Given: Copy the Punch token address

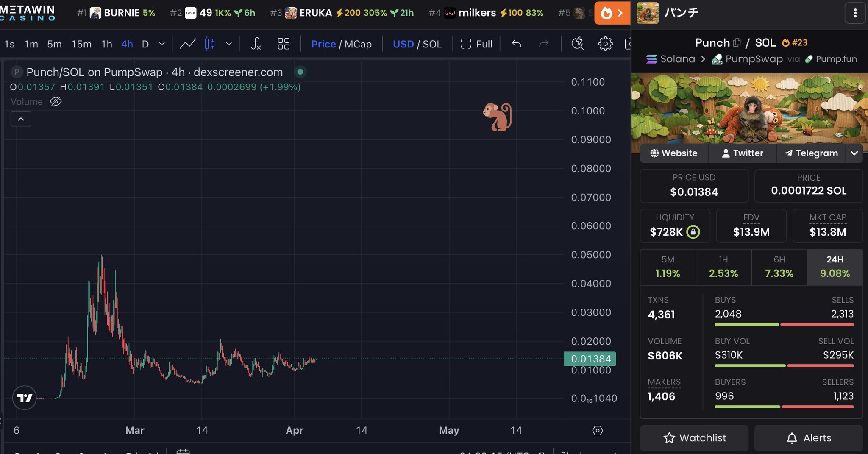Looking at the screenshot, I should (737, 43).
